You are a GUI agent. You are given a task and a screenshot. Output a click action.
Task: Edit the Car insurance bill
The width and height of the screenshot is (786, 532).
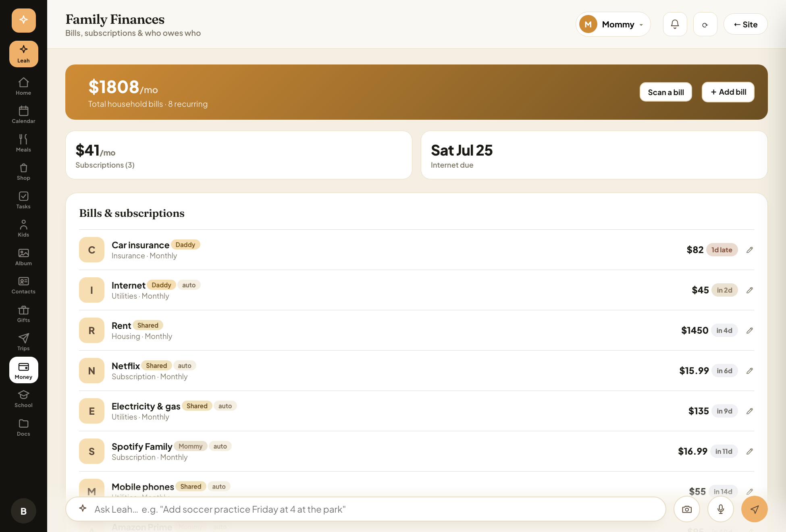point(749,250)
